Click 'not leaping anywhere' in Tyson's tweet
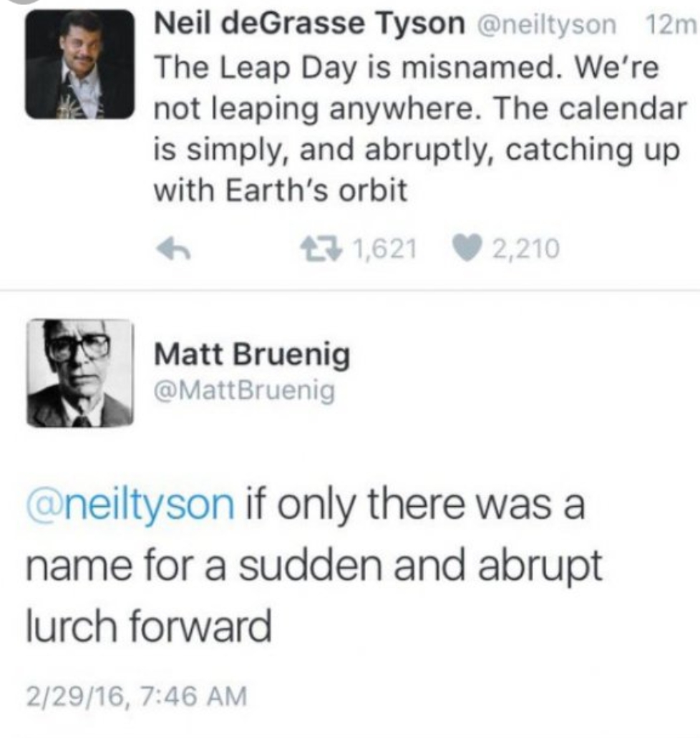The image size is (700, 738). 313,110
